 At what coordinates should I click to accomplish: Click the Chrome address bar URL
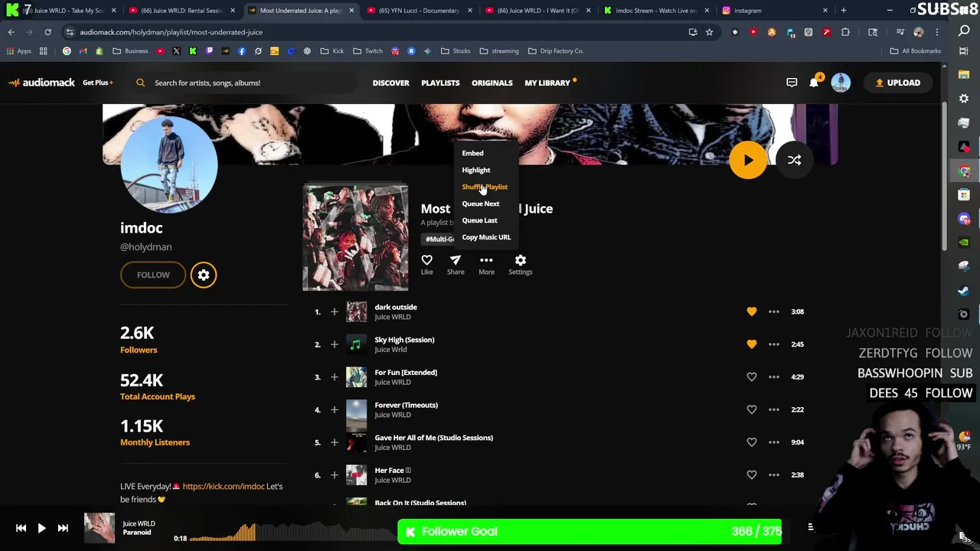tap(171, 32)
